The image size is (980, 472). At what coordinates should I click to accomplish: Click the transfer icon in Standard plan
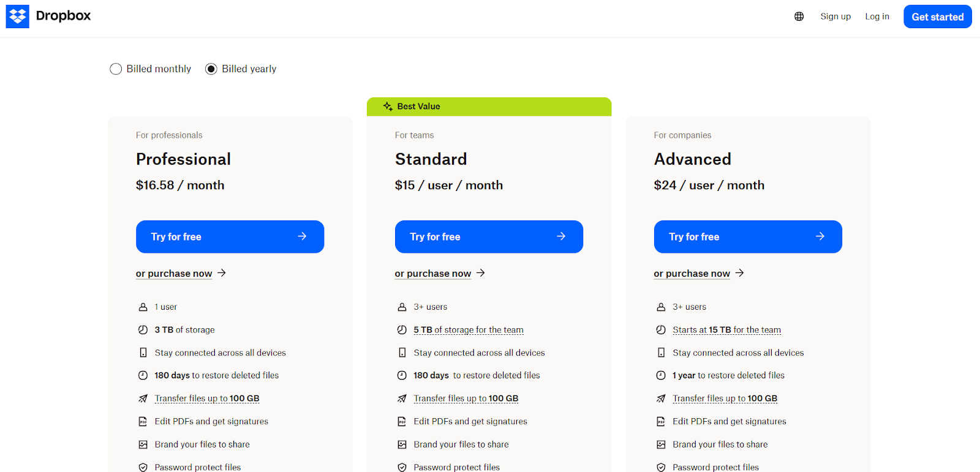(402, 399)
